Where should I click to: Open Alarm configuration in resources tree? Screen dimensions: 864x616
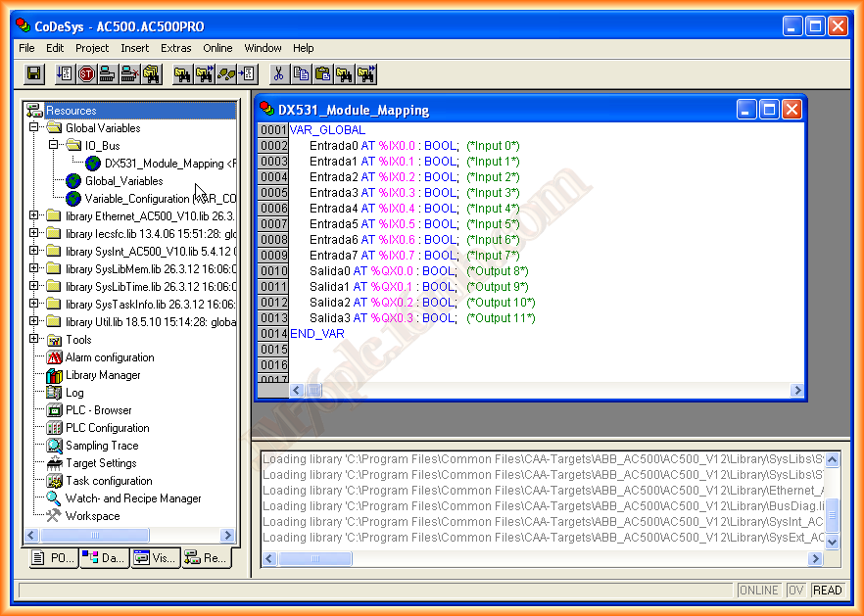pyautogui.click(x=109, y=357)
